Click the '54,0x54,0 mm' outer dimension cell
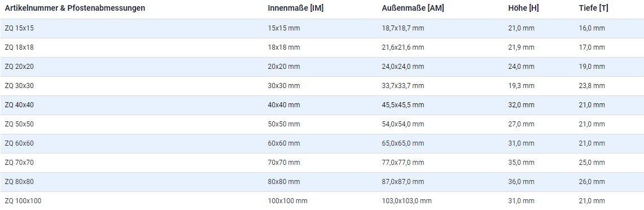 [x=403, y=124]
